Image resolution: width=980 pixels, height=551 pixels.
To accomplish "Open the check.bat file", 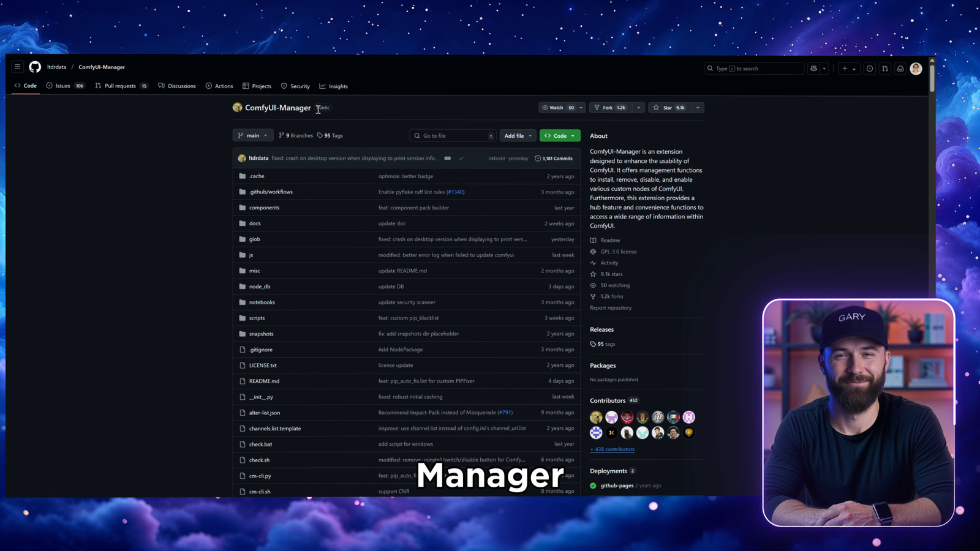I will pos(260,444).
